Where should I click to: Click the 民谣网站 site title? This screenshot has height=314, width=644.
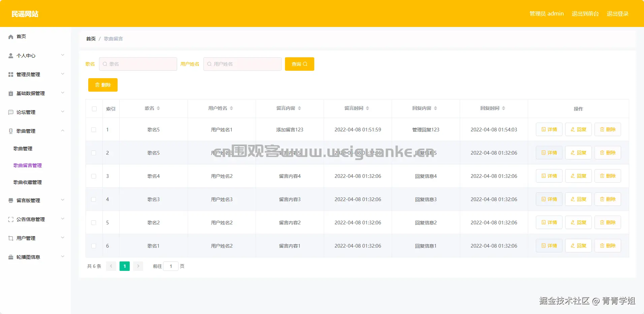pos(25,14)
